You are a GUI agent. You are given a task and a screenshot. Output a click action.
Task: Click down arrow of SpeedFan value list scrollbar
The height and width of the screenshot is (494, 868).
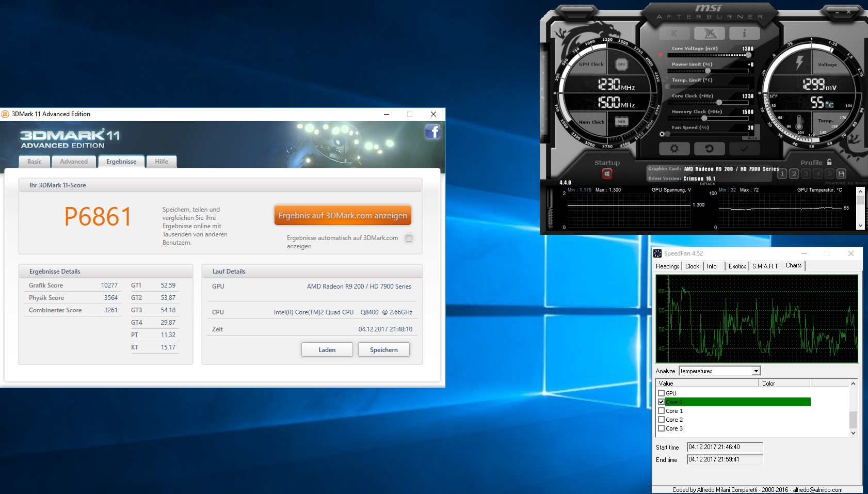853,433
